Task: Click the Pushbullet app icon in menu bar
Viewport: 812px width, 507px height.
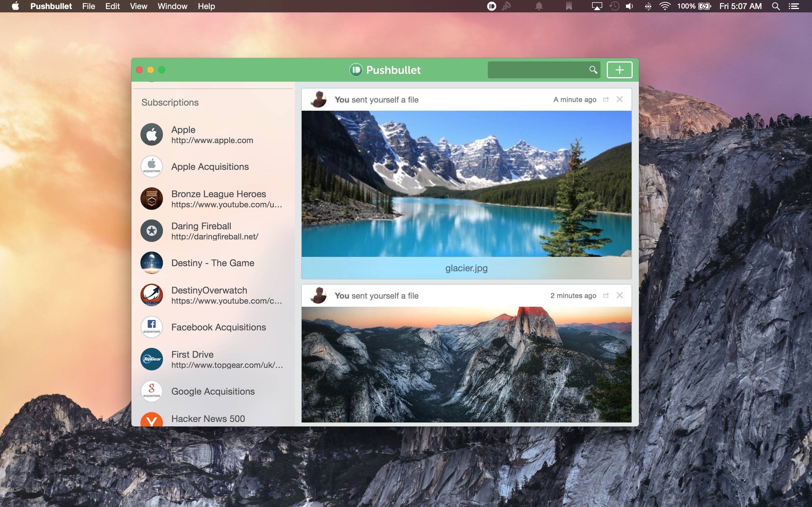Action: click(491, 6)
